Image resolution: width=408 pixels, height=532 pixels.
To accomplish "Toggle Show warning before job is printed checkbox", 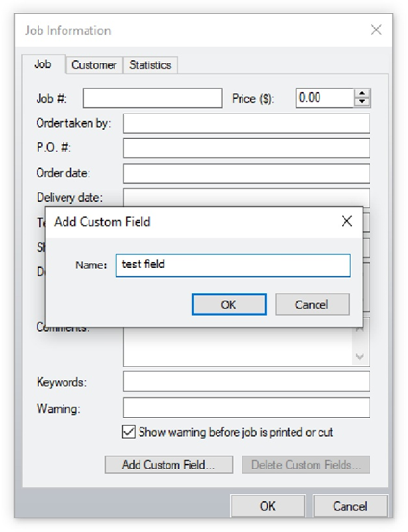I will point(129,432).
